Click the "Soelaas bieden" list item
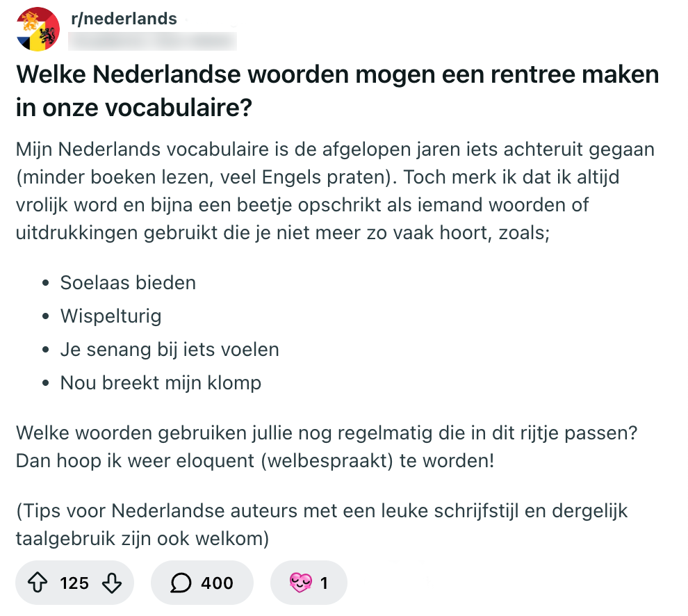Viewport: 688px width, 616px height. (128, 283)
